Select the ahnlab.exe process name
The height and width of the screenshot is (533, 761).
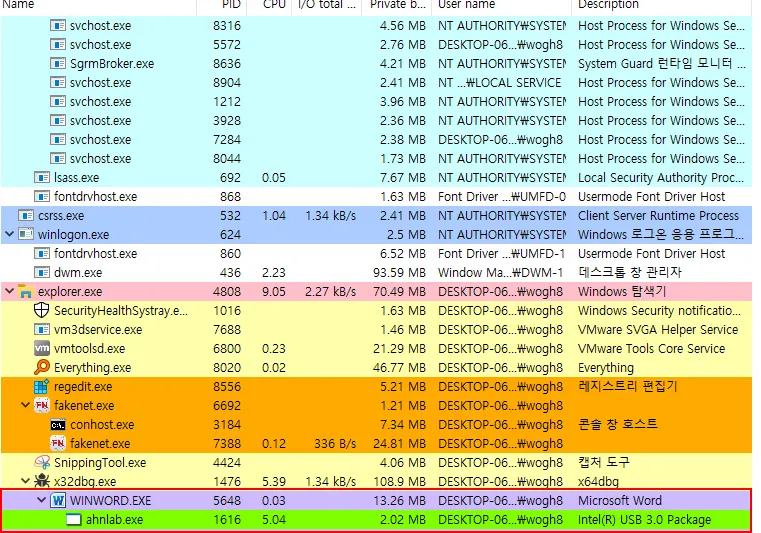[x=115, y=520]
